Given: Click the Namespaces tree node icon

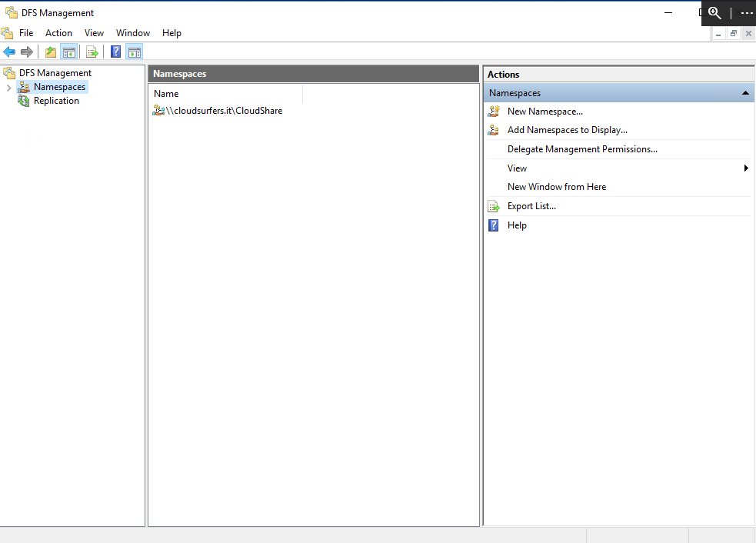Looking at the screenshot, I should point(24,87).
